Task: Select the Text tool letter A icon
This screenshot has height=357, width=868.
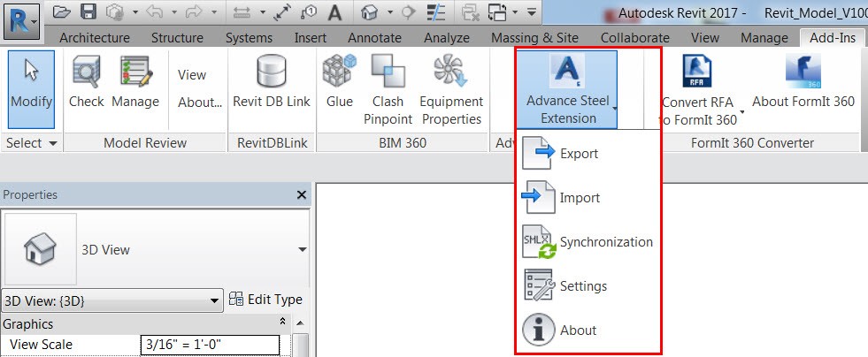Action: (334, 12)
